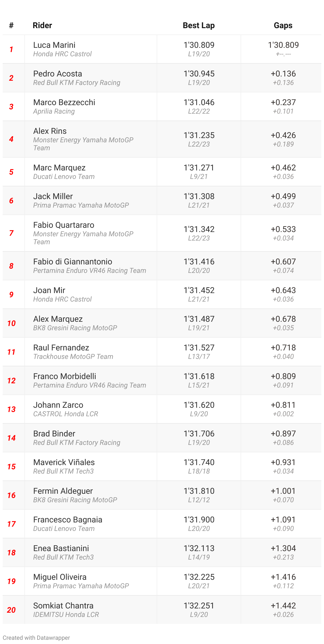Open the Created with Datawrapper link
324x644 pixels.
36,638
